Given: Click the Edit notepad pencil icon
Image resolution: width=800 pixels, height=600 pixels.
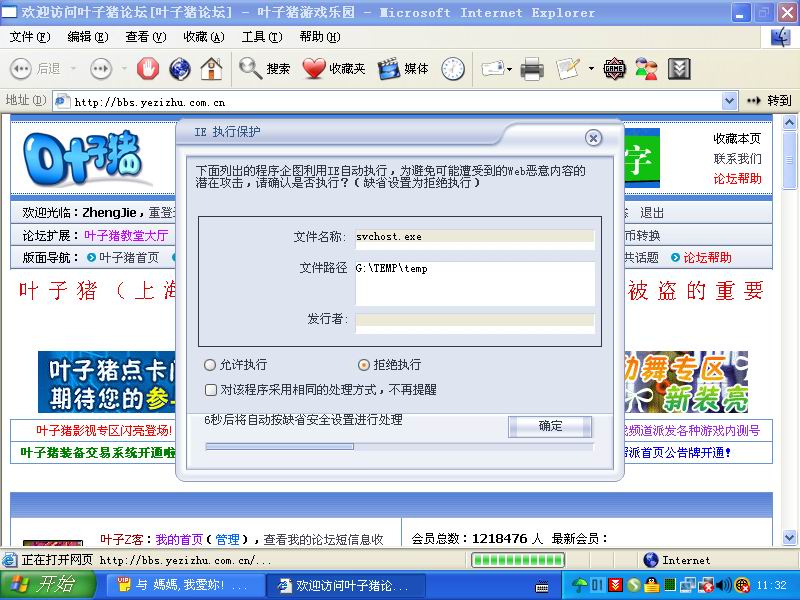Looking at the screenshot, I should (568, 68).
